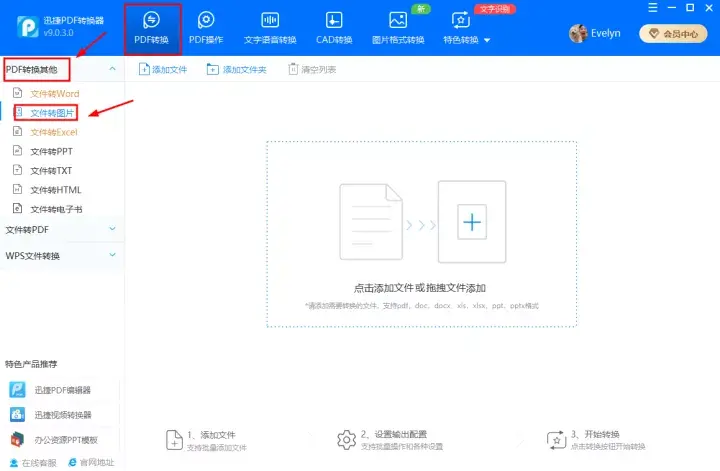Collapse the PDF转换其他 section
The width and height of the screenshot is (720, 471).
112,69
